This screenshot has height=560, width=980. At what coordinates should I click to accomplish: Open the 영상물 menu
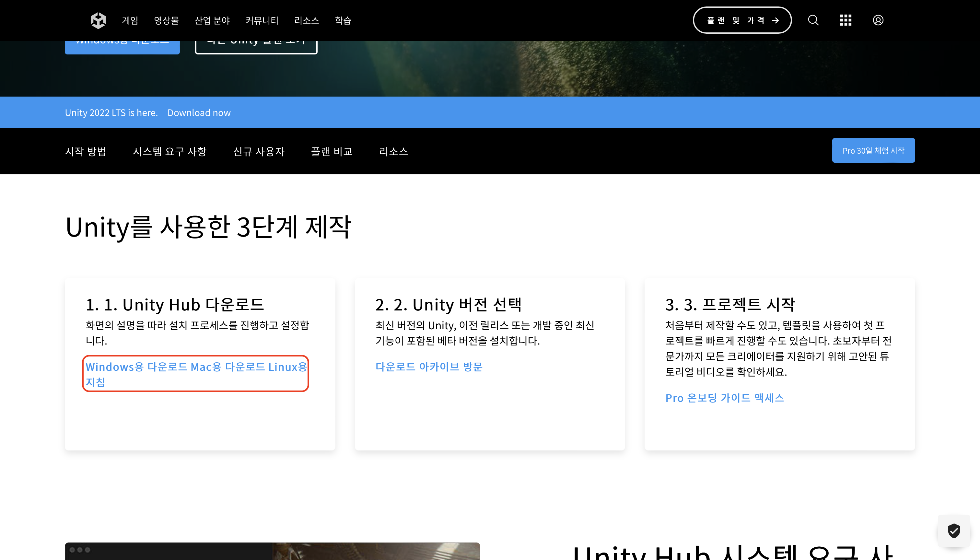coord(166,20)
